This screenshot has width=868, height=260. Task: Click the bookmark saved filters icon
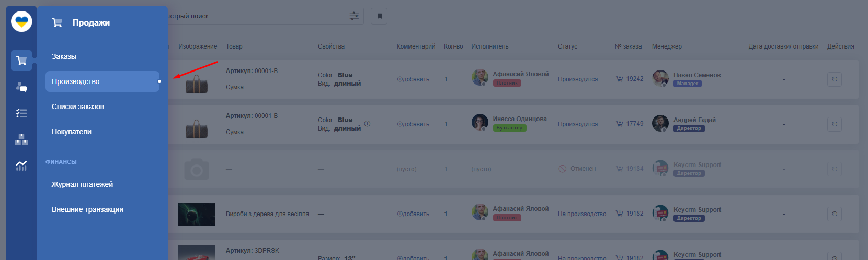click(379, 16)
